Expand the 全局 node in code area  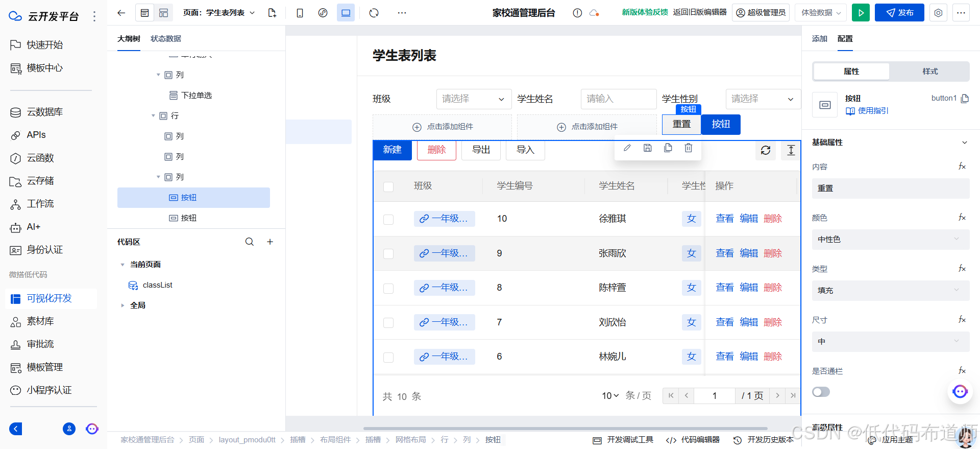click(x=122, y=305)
